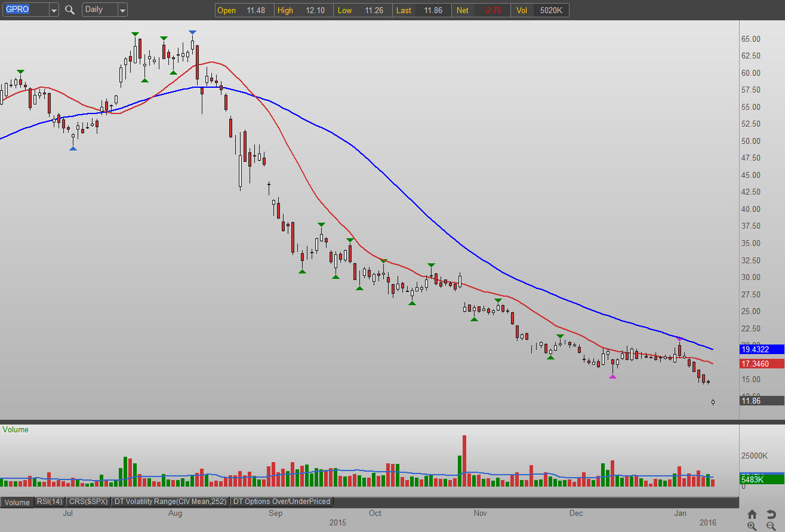This screenshot has width=785, height=532.
Task: Switch to the RSI(14) tab
Action: click(49, 502)
